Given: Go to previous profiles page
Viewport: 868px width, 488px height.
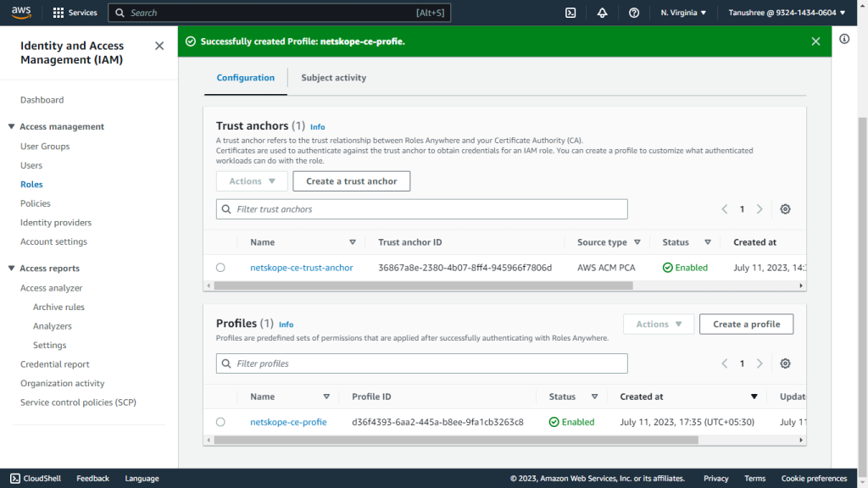Looking at the screenshot, I should (725, 363).
